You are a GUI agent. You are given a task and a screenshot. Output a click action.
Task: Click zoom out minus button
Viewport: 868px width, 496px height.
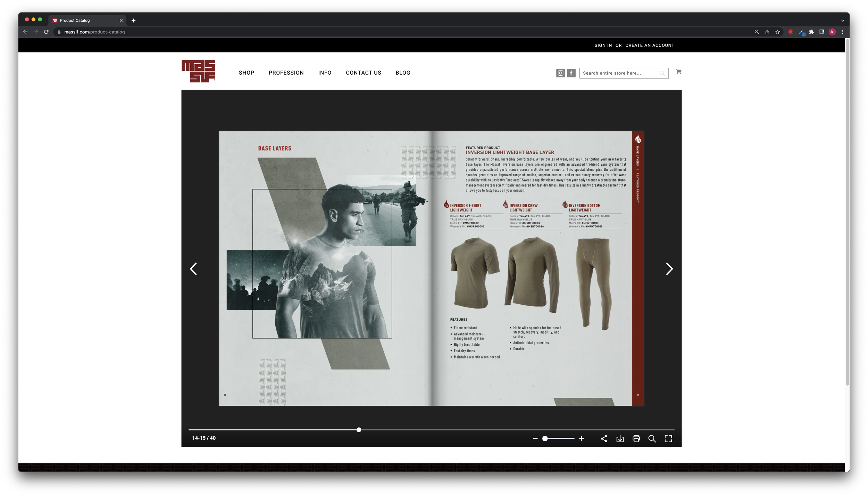535,439
